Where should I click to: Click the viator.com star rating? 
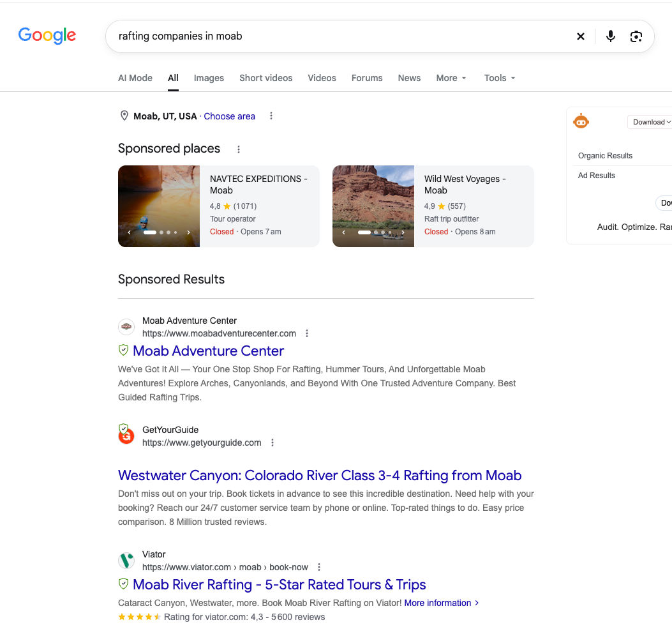pos(139,617)
